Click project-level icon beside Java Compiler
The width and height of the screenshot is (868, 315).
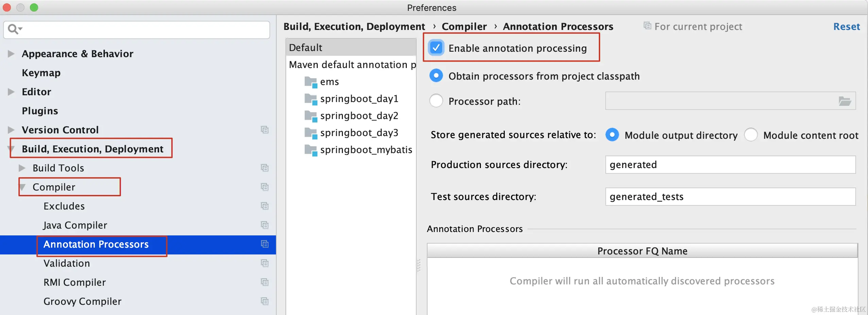coord(264,225)
